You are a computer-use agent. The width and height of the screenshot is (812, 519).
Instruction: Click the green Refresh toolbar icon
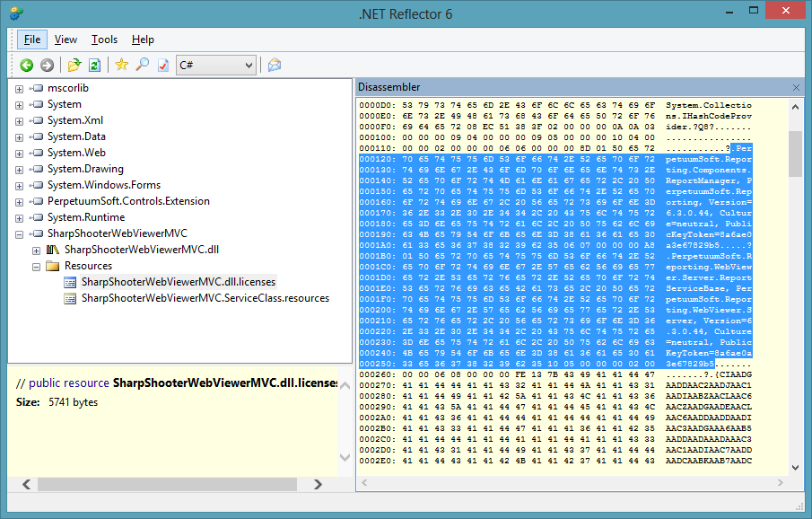(94, 66)
